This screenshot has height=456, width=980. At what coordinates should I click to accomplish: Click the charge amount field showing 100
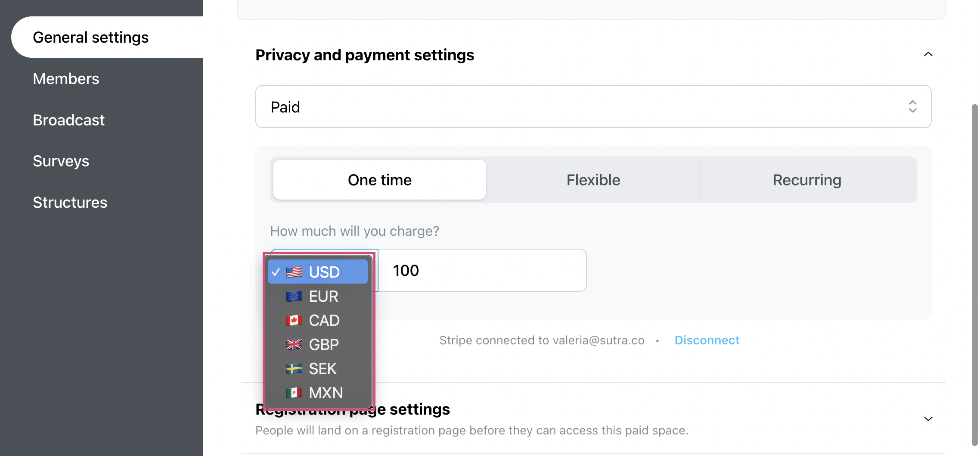coord(482,270)
